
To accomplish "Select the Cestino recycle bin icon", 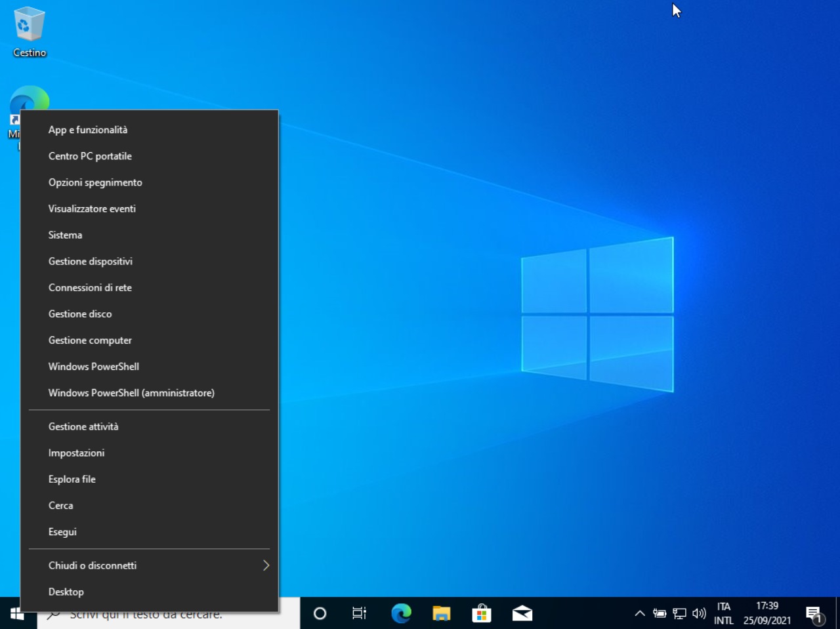I will pos(30,32).
